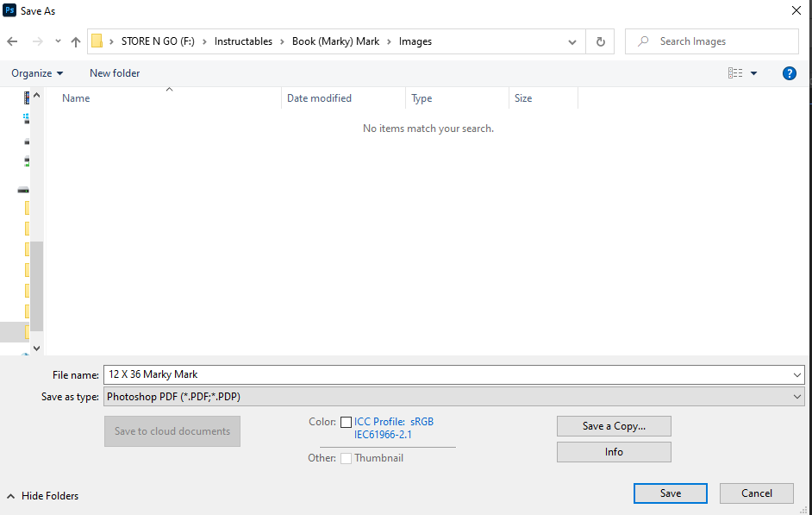Expand chevron after Instructables breadcrumb

[x=282, y=41]
